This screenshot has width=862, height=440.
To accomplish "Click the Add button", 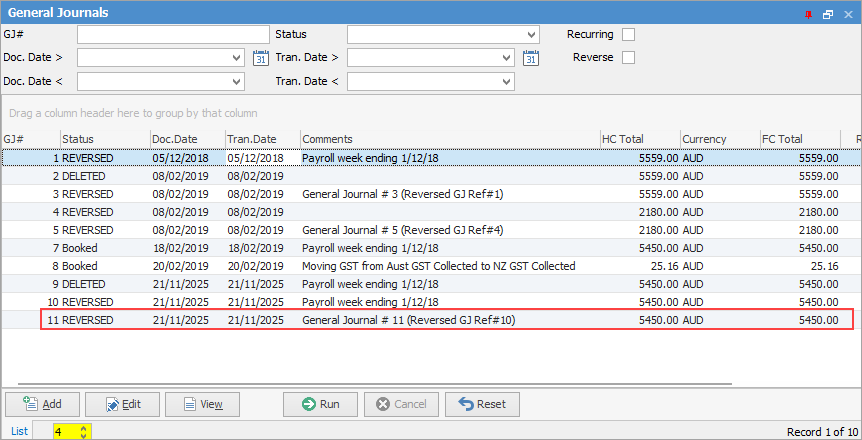I will [x=42, y=404].
